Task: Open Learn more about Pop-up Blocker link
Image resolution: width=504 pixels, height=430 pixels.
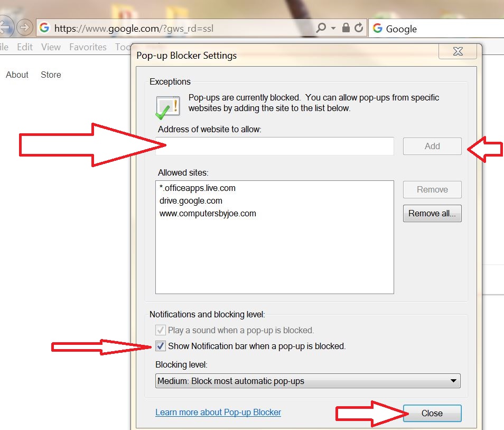Action: 218,413
